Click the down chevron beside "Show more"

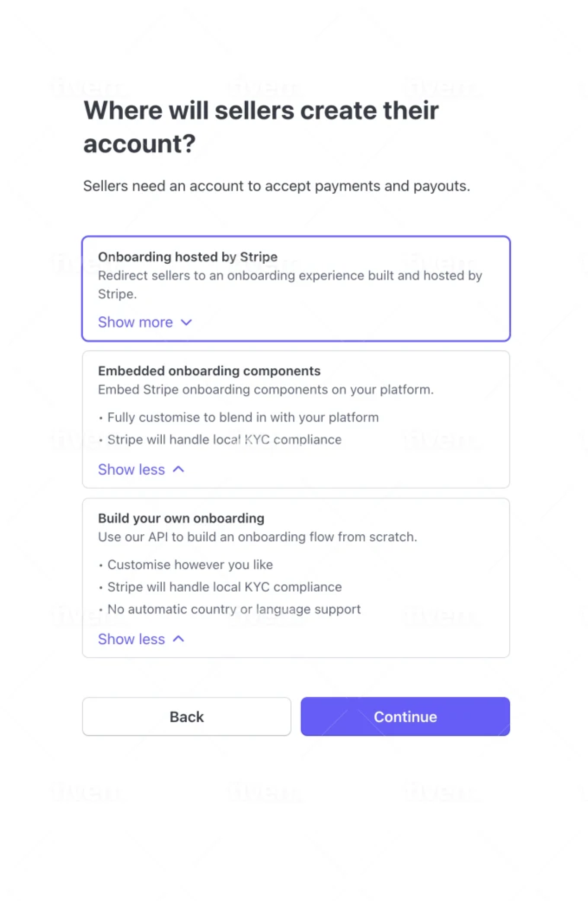(186, 322)
